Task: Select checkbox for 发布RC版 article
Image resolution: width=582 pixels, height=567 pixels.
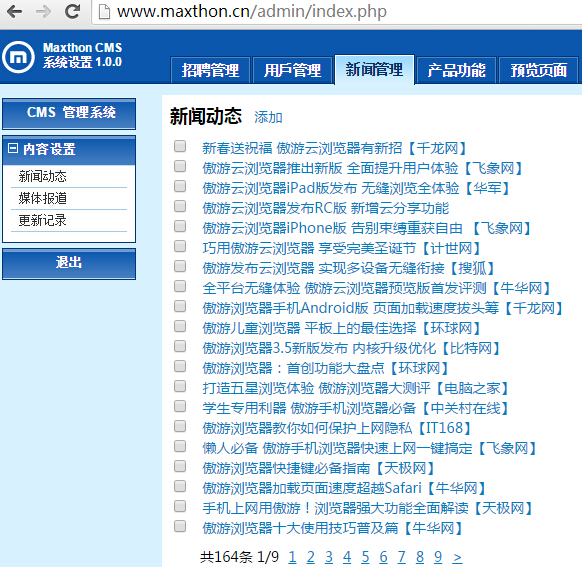Action: (180, 206)
